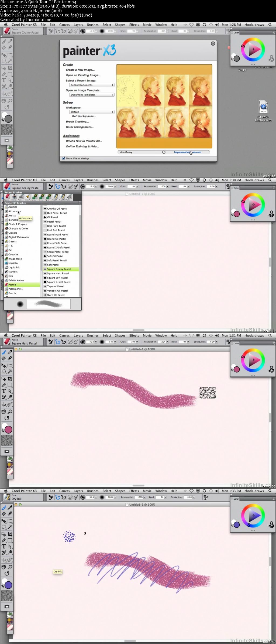This screenshot has height=644, width=276.
Task: Toggle Freehand Strokes in Square Hard Pastel frame
Action: (x=58, y=342)
